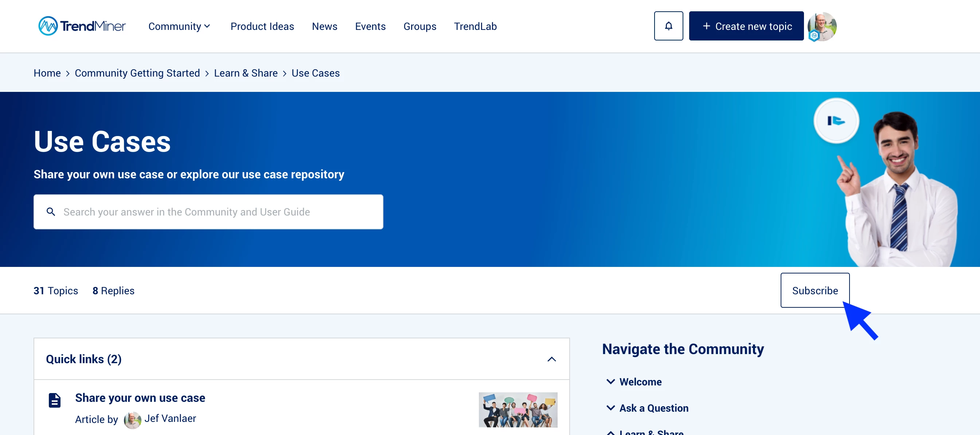Click the article document icon
Image resolution: width=980 pixels, height=435 pixels.
[x=54, y=400]
